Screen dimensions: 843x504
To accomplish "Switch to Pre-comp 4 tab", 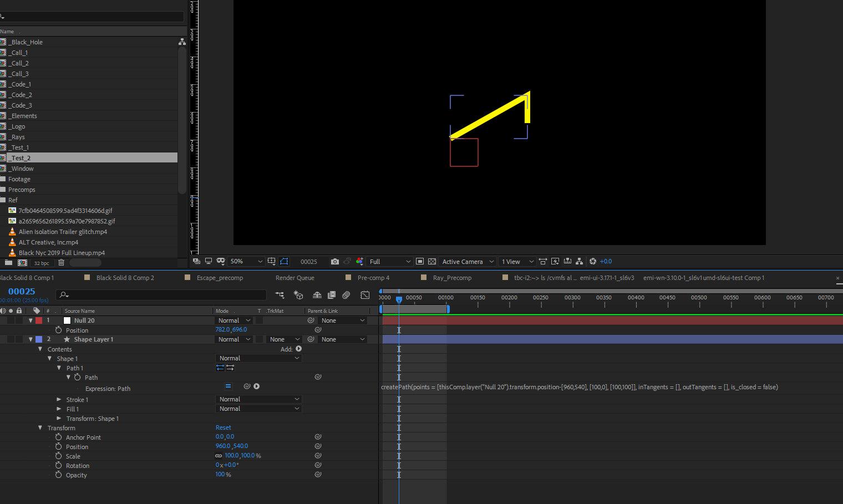I will click(373, 278).
